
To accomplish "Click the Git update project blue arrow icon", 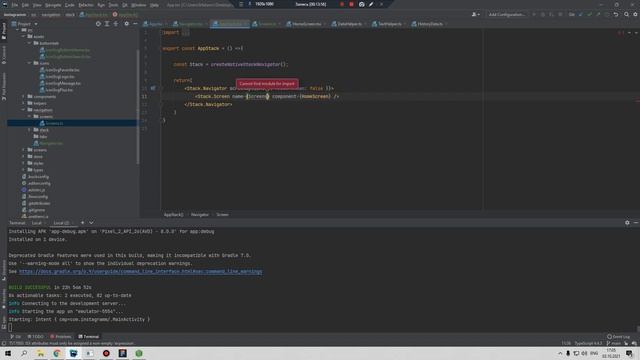I will coord(581,14).
